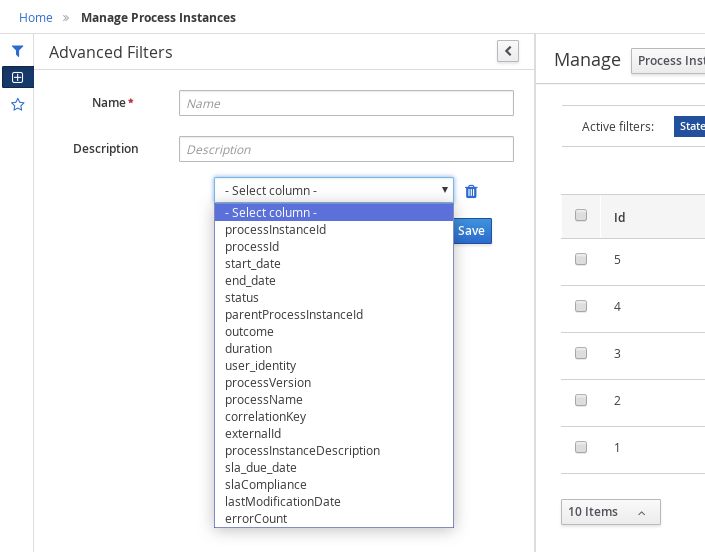Open the Select column combo box
Image resolution: width=705 pixels, height=552 pixels.
click(334, 190)
